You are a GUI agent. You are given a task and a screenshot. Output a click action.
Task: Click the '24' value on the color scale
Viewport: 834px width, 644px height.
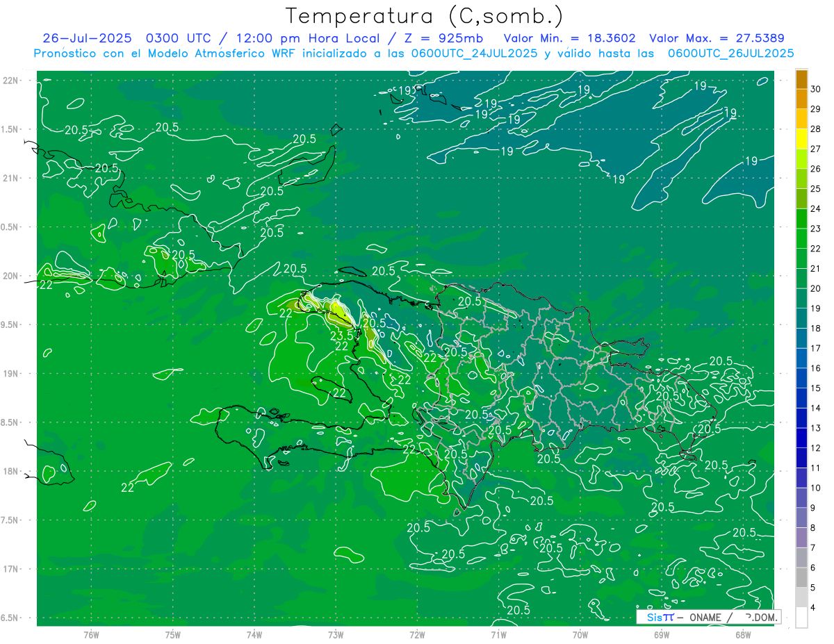click(x=816, y=208)
